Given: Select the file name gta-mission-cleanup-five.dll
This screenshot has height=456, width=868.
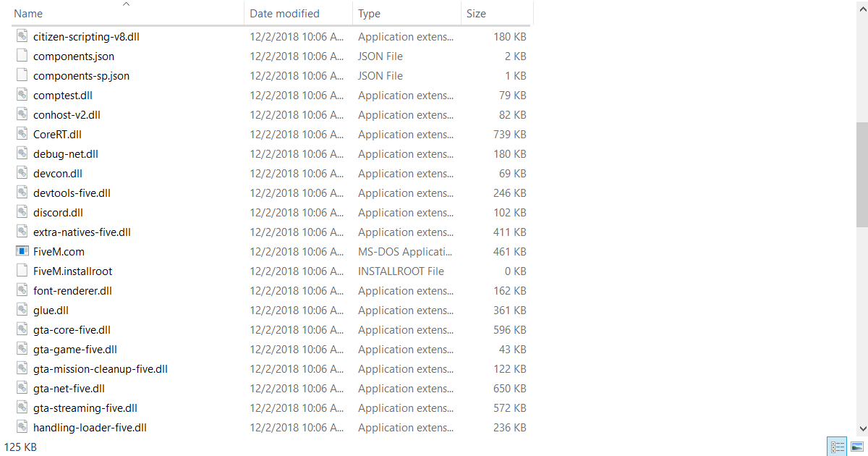Looking at the screenshot, I should 101,369.
